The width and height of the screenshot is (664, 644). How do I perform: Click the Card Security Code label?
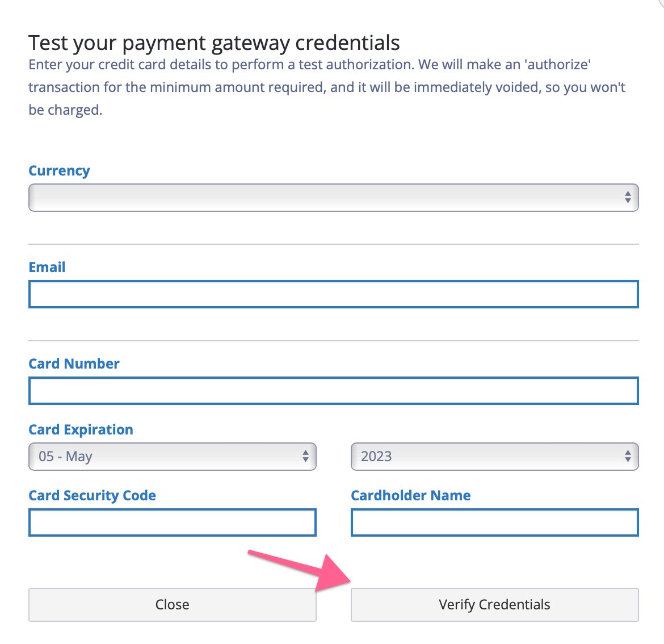point(92,495)
